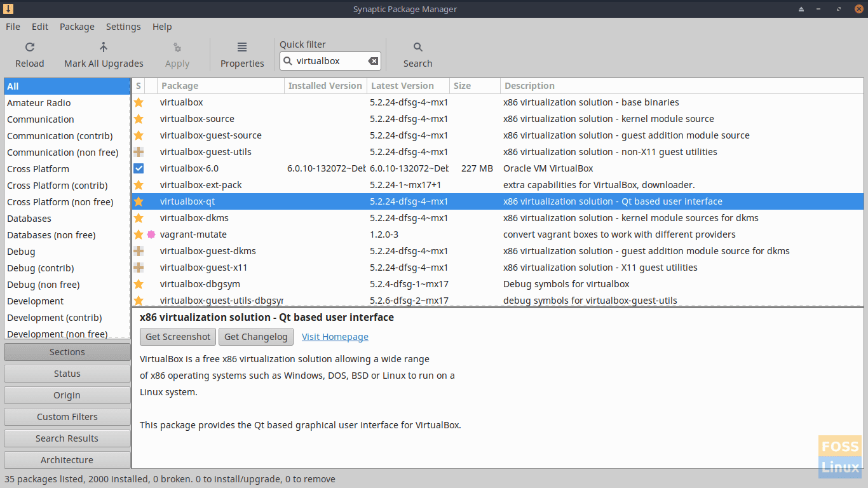868x488 pixels.
Task: Switch to the Architecture view button
Action: pos(67,460)
